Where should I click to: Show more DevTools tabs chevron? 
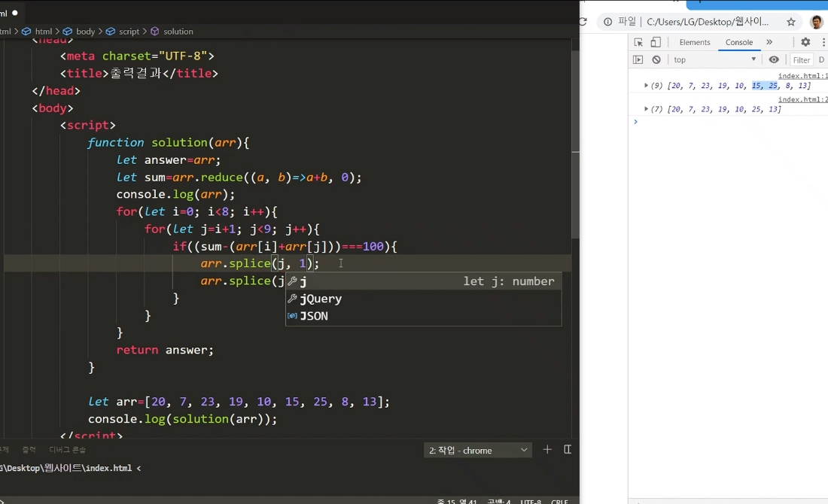tap(769, 42)
